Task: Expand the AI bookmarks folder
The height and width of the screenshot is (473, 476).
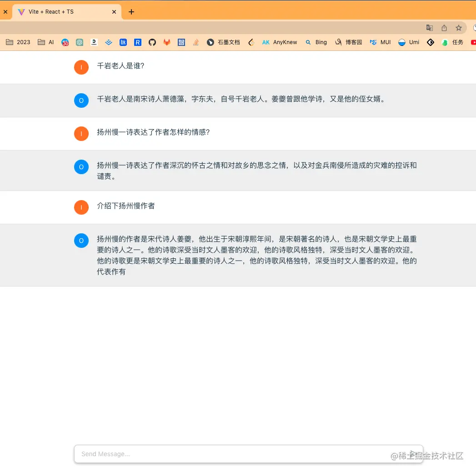Action: point(45,42)
